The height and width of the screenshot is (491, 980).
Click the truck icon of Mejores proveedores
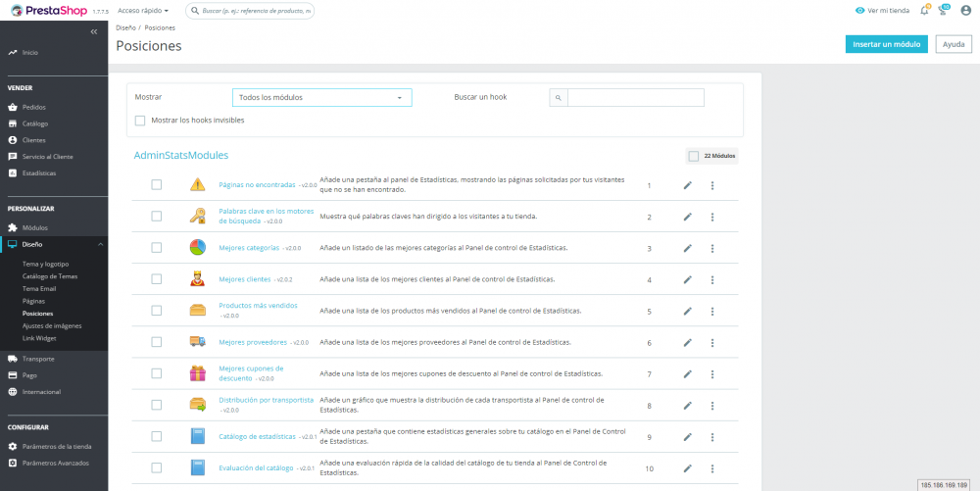pos(198,342)
